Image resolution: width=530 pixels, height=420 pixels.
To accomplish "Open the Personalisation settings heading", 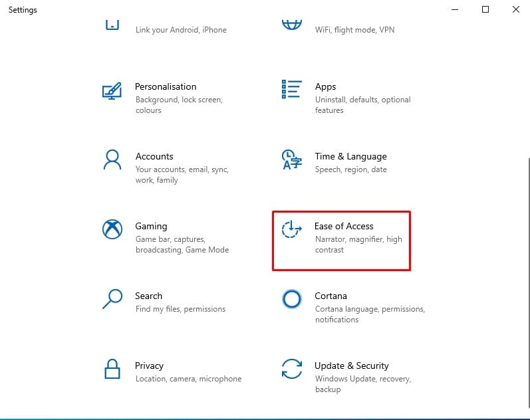I will pos(166,86).
